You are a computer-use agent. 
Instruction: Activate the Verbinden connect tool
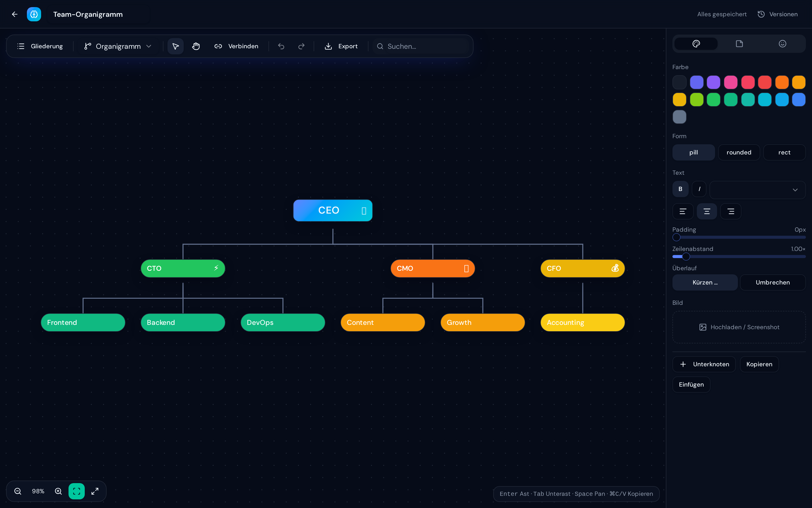click(236, 46)
